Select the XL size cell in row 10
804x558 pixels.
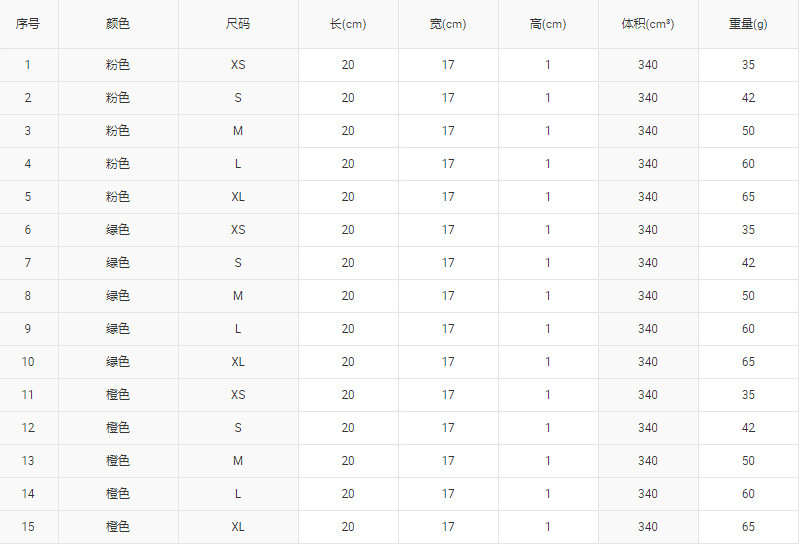238,362
